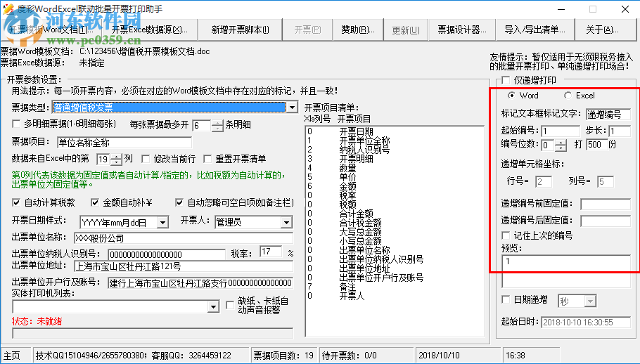This screenshot has width=640, height=364.
Task: Click the 开票(P) button
Action: (308, 30)
